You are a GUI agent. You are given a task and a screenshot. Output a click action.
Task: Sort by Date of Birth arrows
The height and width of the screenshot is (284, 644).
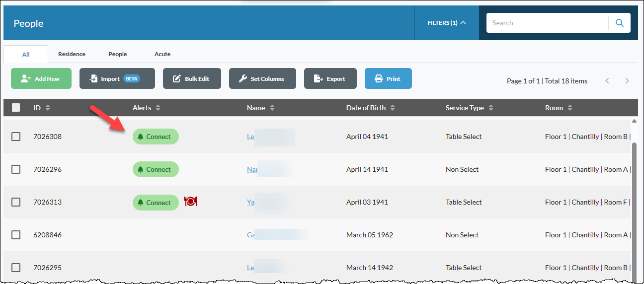click(393, 108)
